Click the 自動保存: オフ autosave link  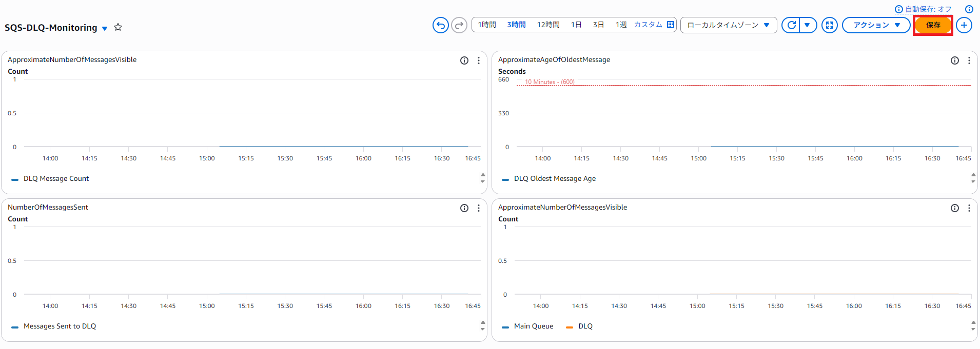click(928, 9)
